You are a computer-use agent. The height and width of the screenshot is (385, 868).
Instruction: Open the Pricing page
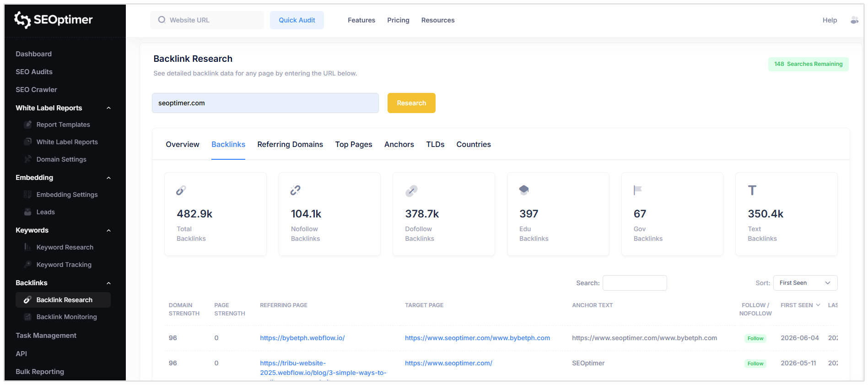398,20
